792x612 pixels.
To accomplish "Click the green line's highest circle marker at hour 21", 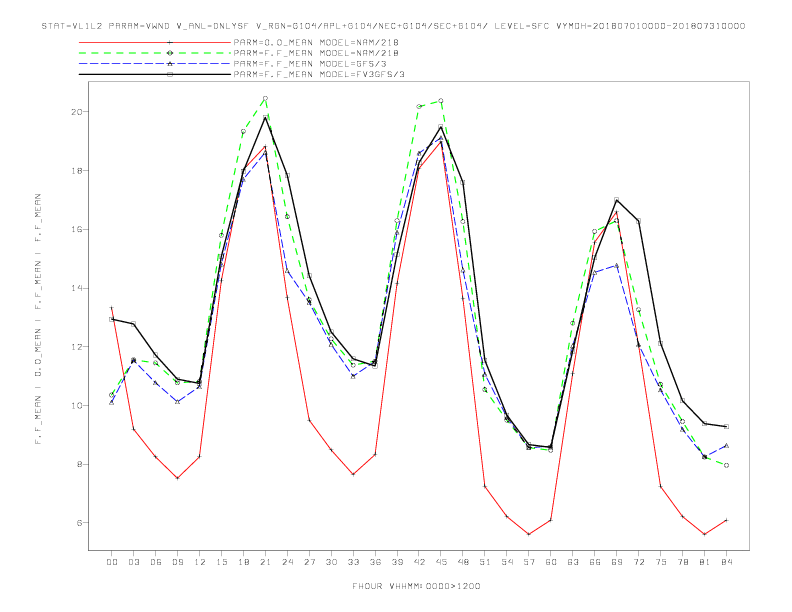I will 265,98.
